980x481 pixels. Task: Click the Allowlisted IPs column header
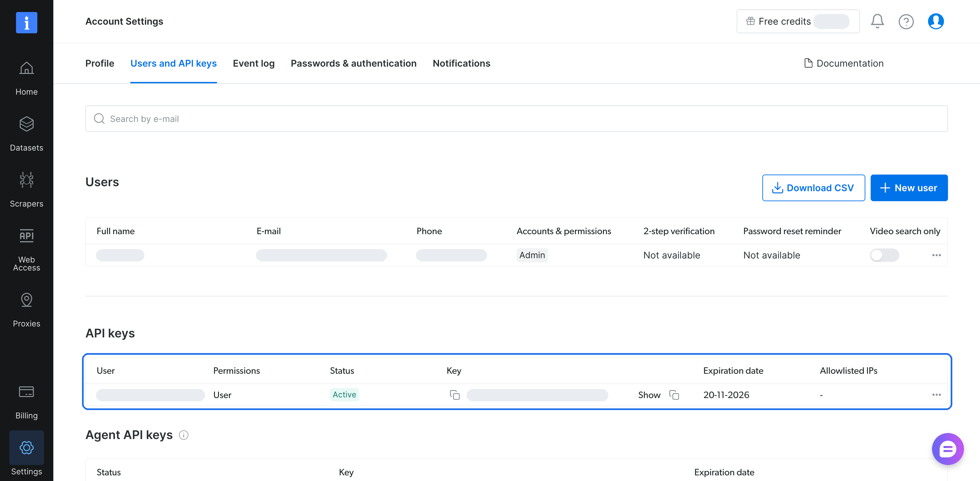click(x=848, y=371)
